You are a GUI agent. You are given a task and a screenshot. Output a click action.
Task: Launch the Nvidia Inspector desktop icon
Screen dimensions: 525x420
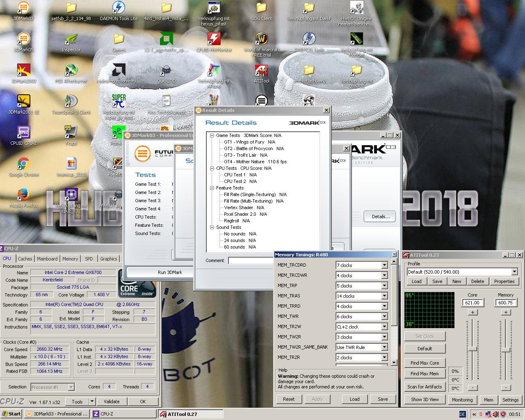[x=71, y=42]
